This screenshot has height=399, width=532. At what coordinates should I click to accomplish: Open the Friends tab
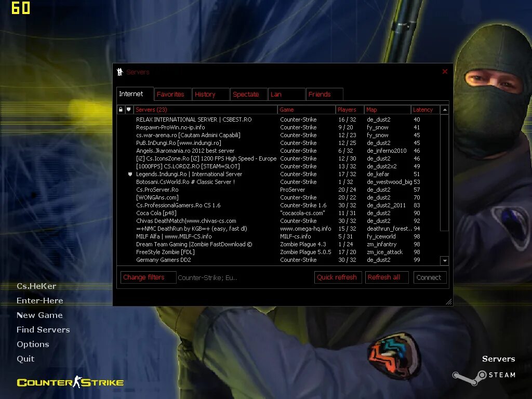coord(325,95)
